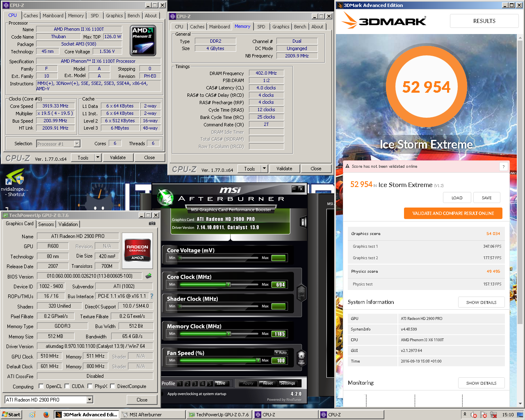
Task: Click the muted volume tray icon
Action: pos(473,415)
